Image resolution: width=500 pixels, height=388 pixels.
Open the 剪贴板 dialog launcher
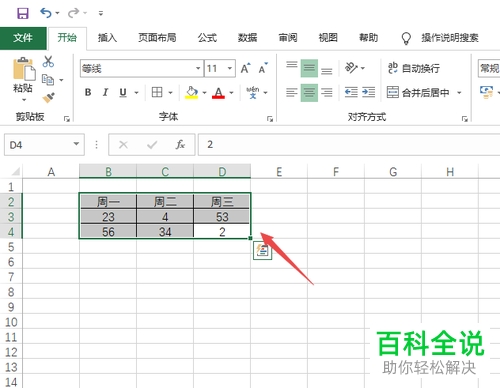coord(67,119)
